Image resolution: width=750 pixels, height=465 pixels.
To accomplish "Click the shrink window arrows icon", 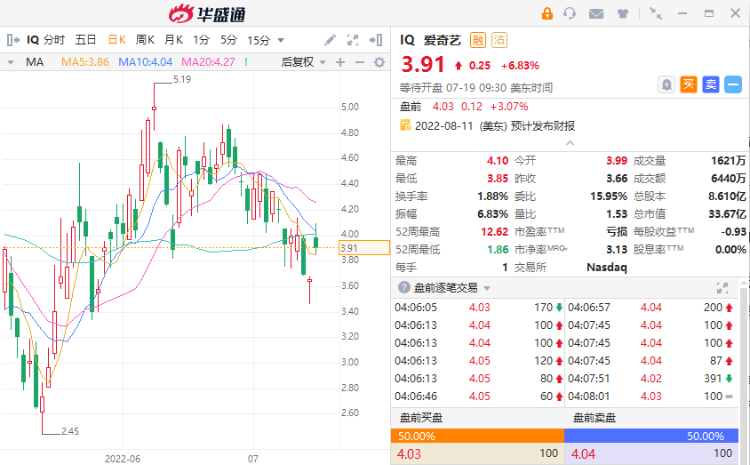I will click(x=655, y=13).
